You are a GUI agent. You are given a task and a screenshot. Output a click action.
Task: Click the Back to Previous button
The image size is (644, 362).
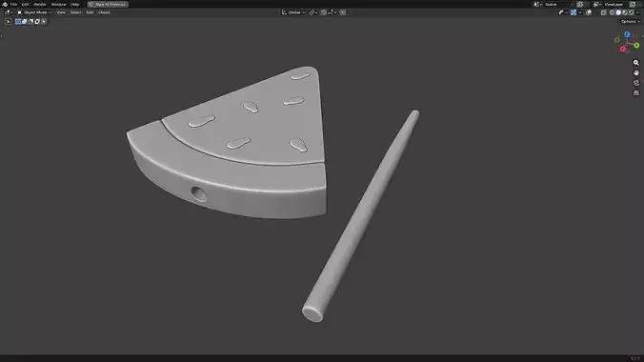tap(108, 4)
